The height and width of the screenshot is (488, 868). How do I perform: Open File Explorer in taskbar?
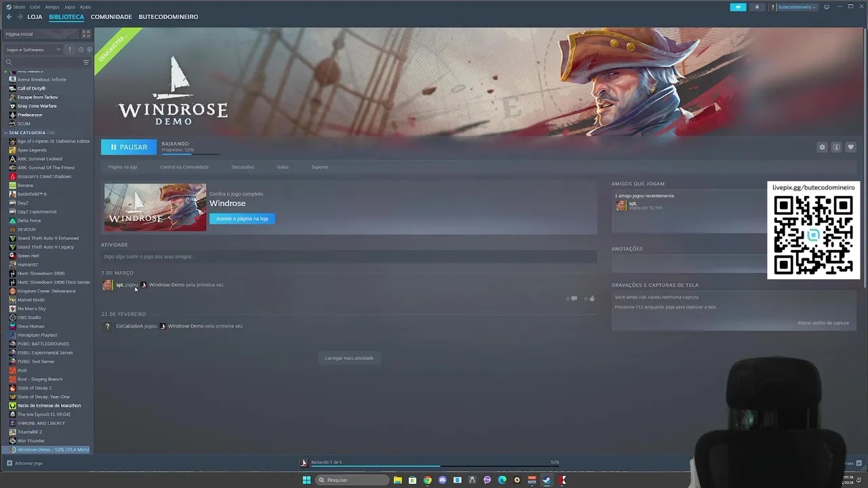(397, 480)
